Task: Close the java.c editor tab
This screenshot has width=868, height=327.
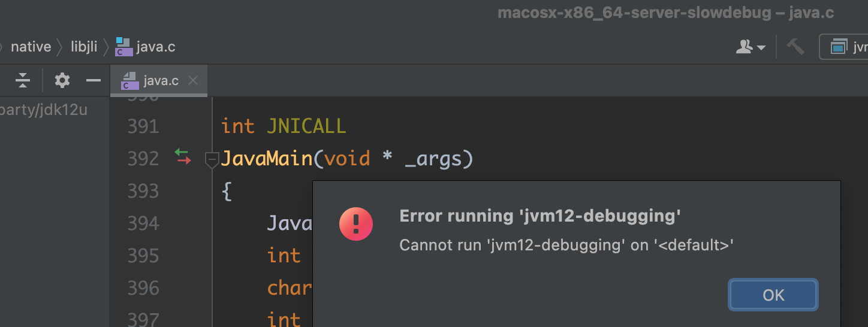Action: coord(193,80)
